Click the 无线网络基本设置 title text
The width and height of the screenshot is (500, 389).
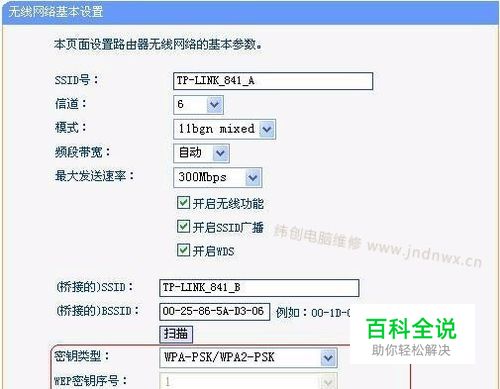[x=56, y=12]
